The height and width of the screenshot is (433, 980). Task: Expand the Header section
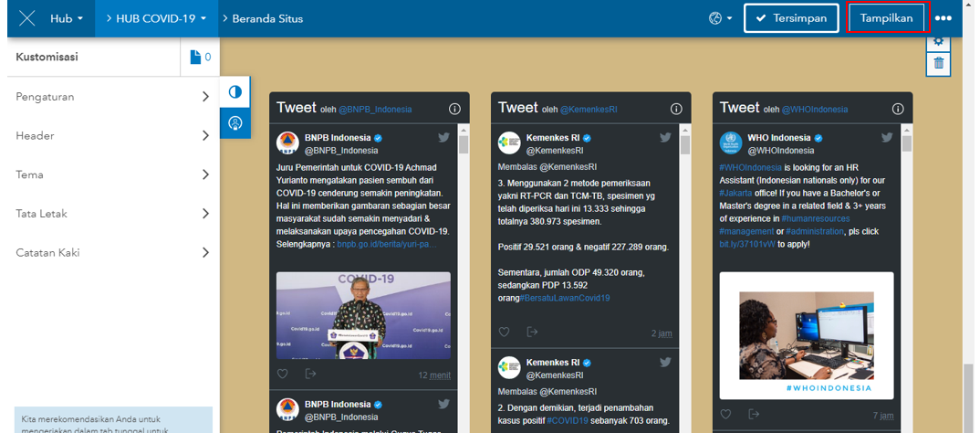point(112,136)
